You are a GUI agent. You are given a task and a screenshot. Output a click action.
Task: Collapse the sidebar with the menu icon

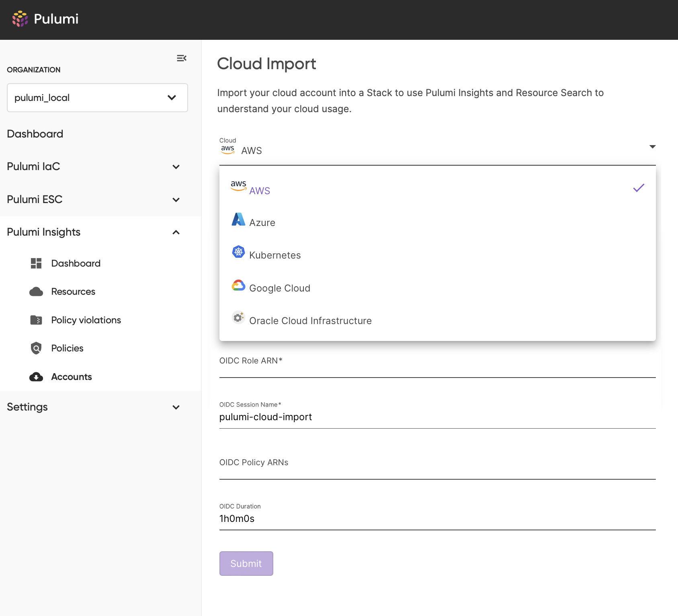(182, 58)
